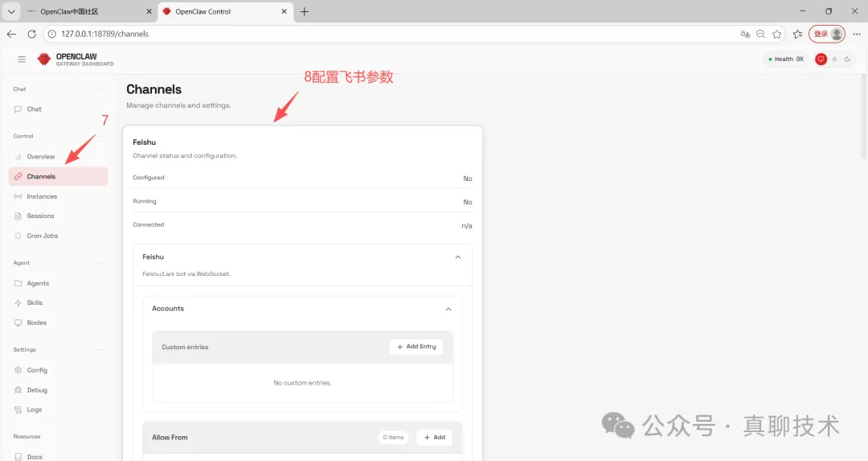Click the Skills lightning bolt icon

click(x=18, y=303)
